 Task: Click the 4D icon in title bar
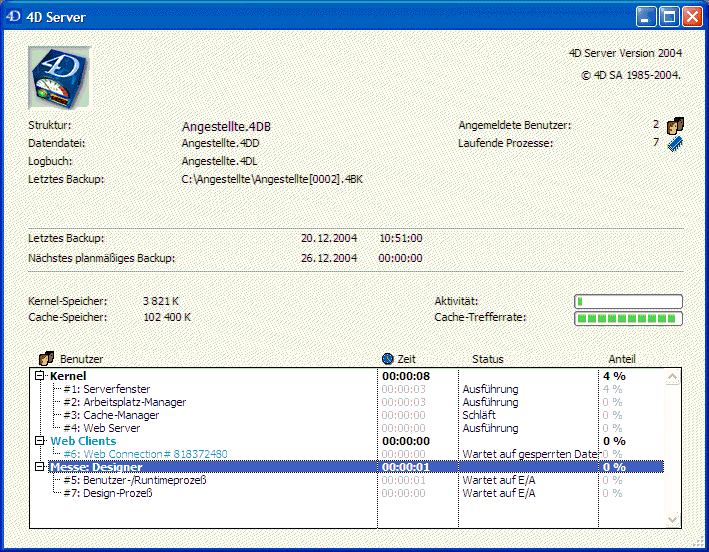point(14,16)
